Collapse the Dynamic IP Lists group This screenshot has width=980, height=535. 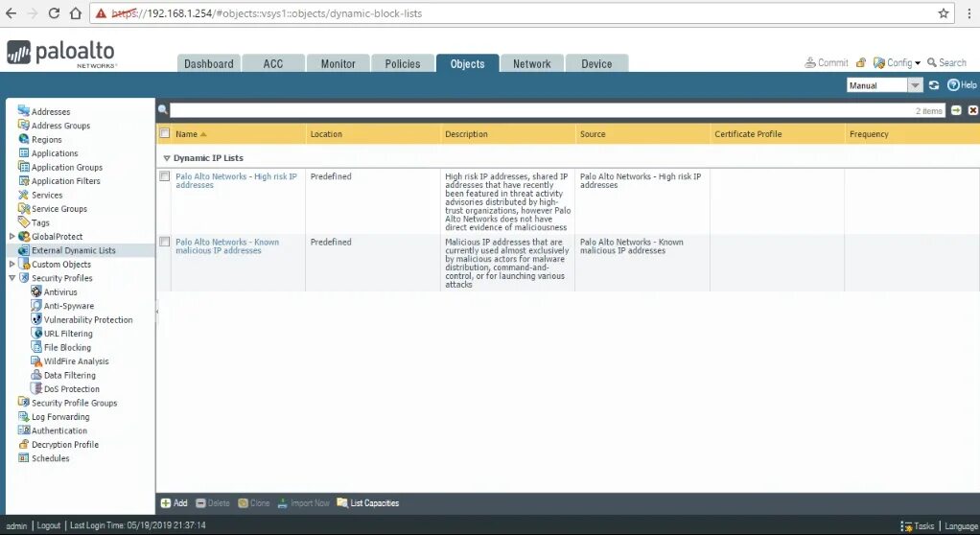[166, 158]
